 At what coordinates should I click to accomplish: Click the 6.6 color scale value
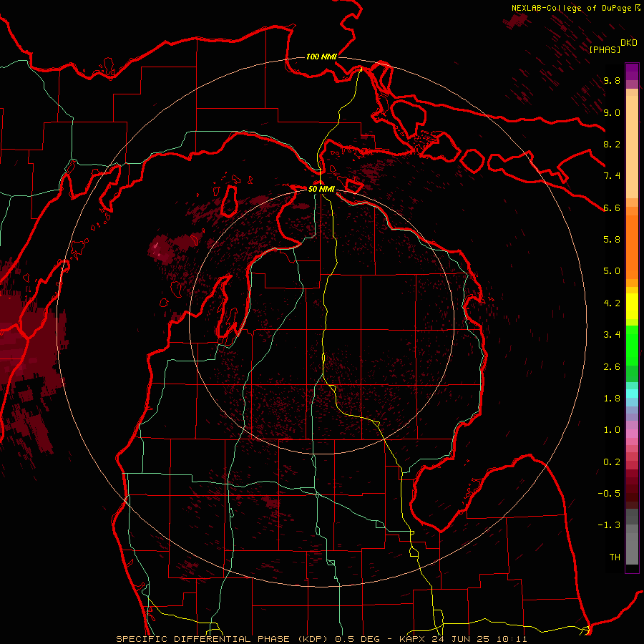tap(612, 208)
